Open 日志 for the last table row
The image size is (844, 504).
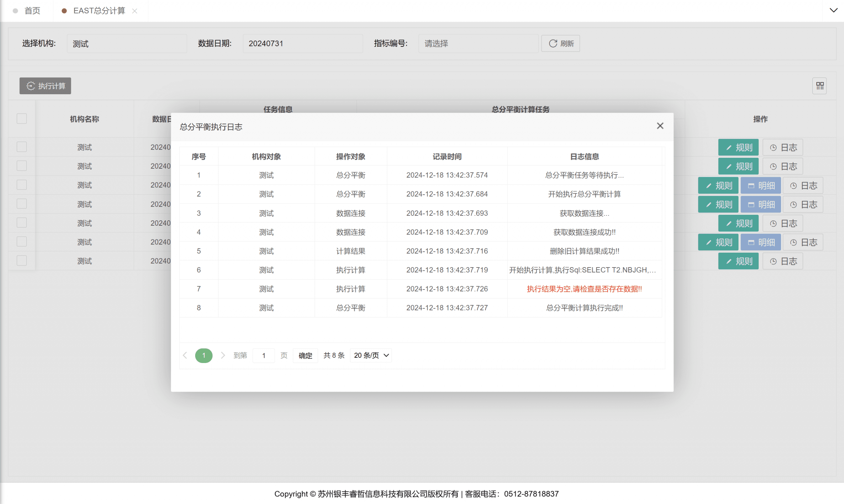click(x=782, y=261)
